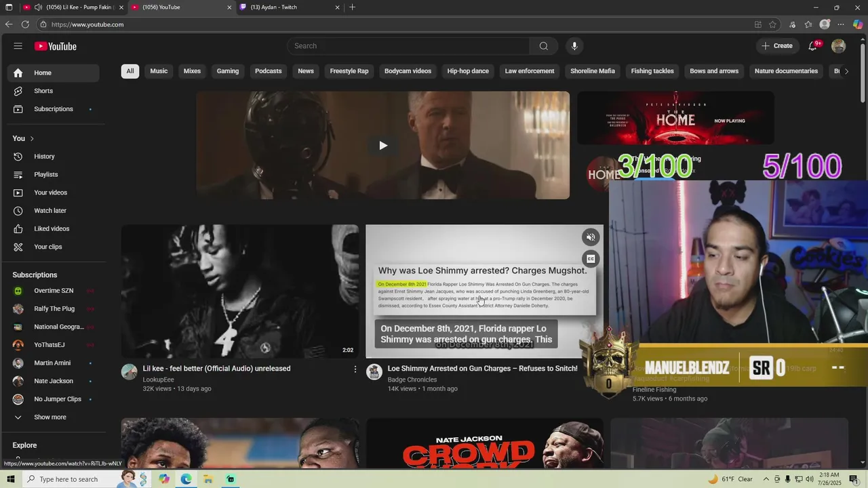Screen dimensions: 868x488
Task: Open National Geographic subscription channel
Action: (54, 327)
